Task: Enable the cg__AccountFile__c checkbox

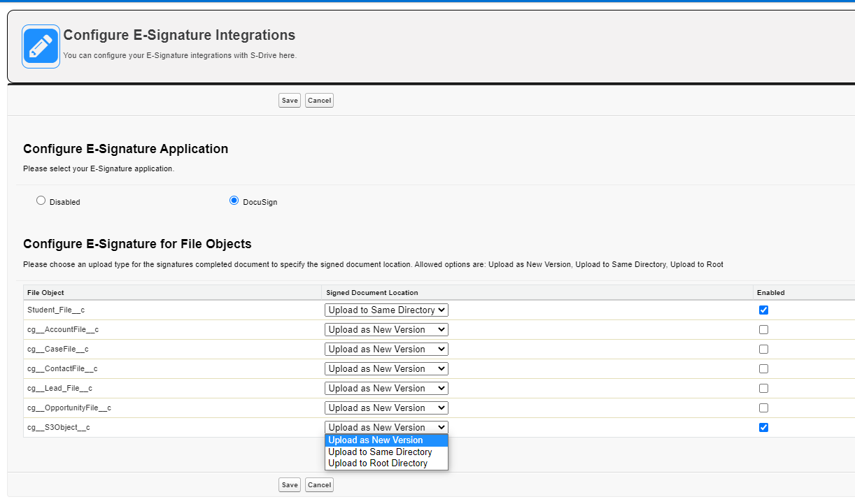Action: pyautogui.click(x=763, y=329)
